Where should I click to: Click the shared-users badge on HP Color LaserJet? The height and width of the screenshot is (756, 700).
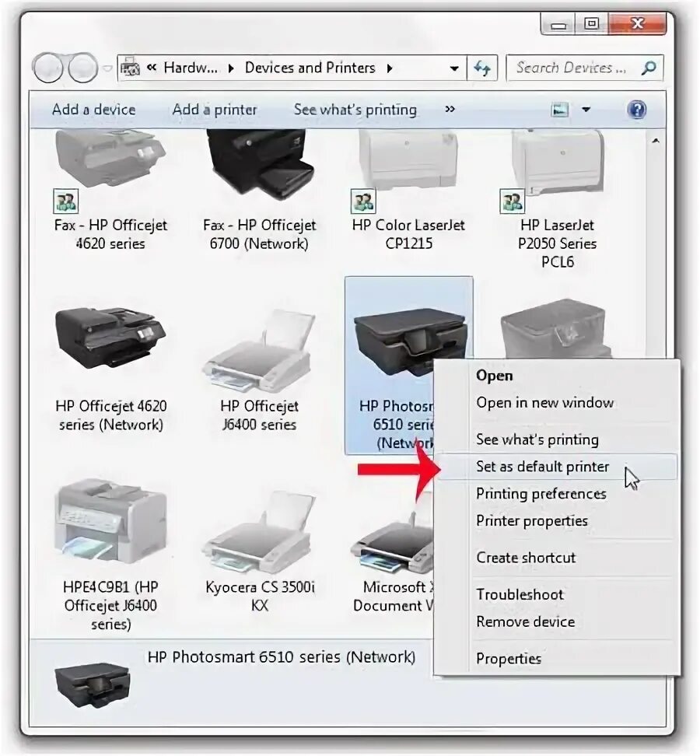tap(363, 201)
